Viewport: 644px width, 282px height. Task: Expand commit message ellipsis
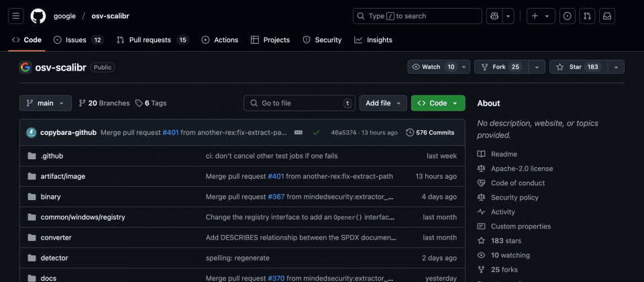pyautogui.click(x=299, y=132)
